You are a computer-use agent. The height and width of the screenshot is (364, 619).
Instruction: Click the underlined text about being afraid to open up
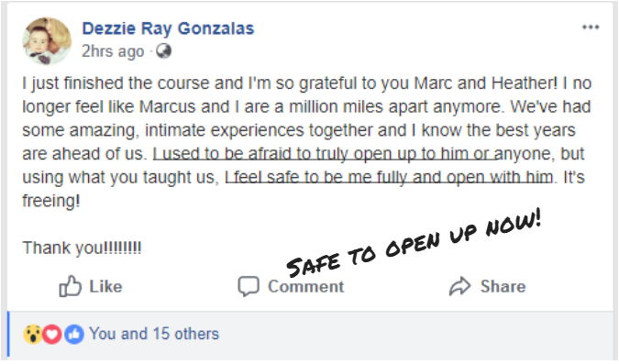[x=325, y=153]
